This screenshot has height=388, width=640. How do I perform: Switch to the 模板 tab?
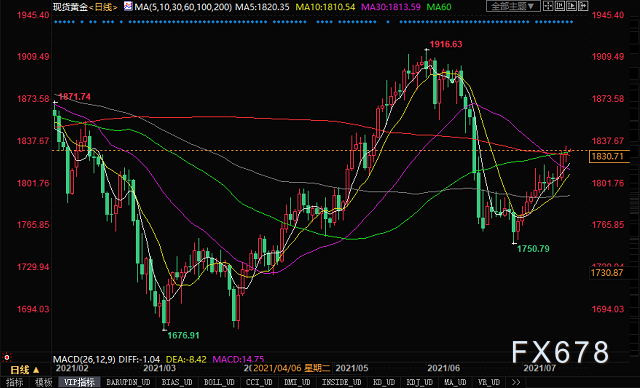point(43,382)
